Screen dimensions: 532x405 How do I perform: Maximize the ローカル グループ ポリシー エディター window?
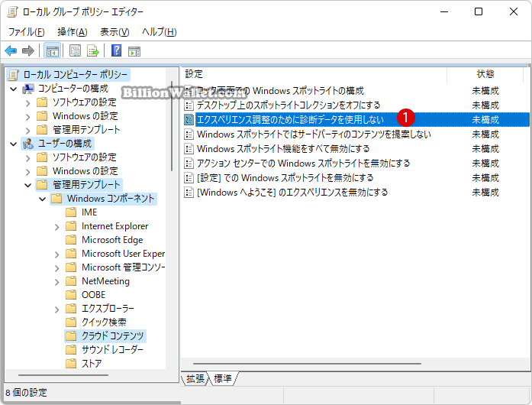point(479,12)
